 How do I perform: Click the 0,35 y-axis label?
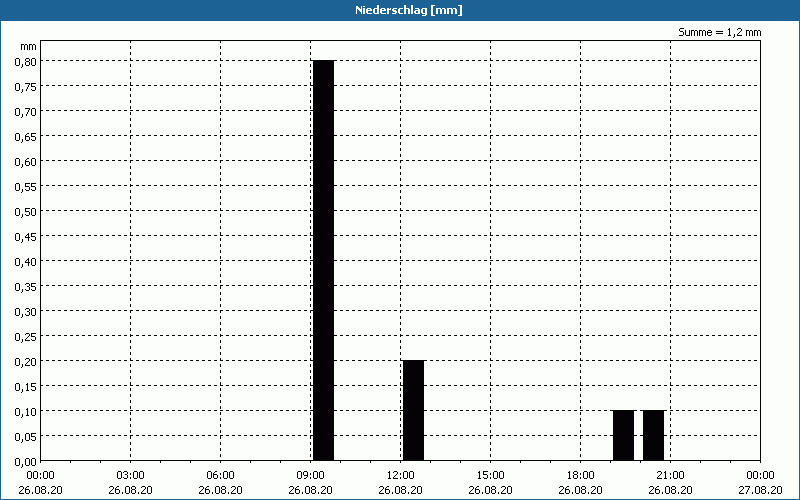(x=26, y=286)
